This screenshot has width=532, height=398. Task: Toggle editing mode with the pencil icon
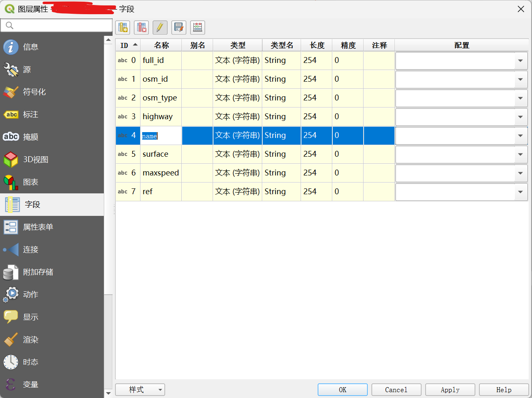point(160,28)
